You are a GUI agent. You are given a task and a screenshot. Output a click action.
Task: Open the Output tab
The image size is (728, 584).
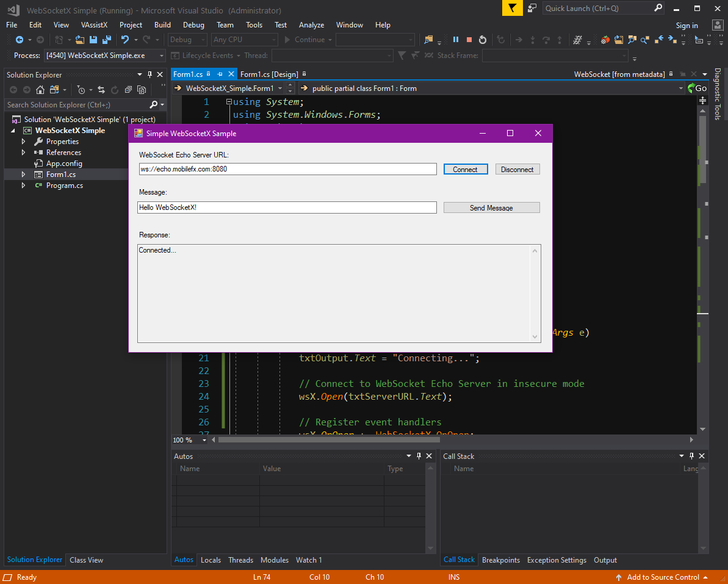tap(605, 560)
